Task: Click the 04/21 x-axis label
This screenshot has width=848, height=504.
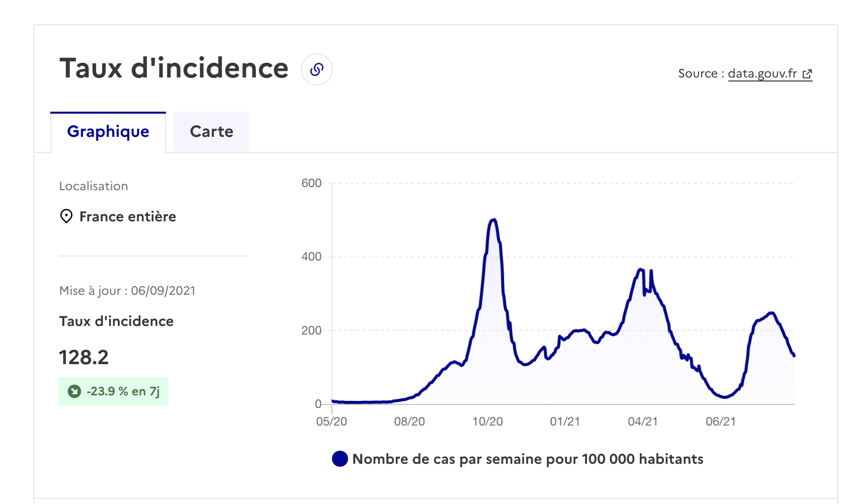Action: click(643, 422)
